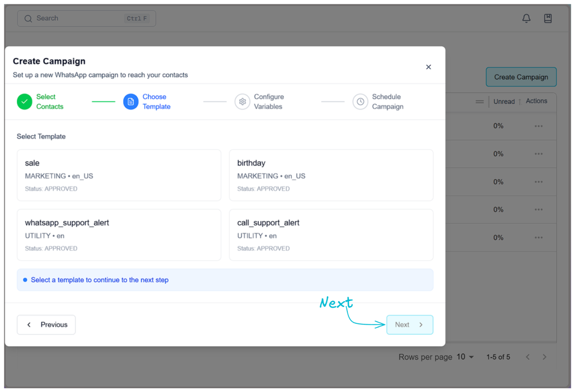Choose the whatsapp_support_alert utility template

click(x=119, y=235)
